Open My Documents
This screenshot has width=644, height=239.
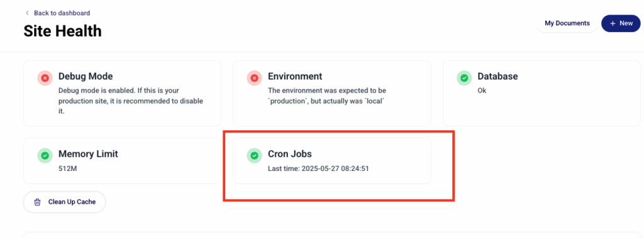coord(567,23)
